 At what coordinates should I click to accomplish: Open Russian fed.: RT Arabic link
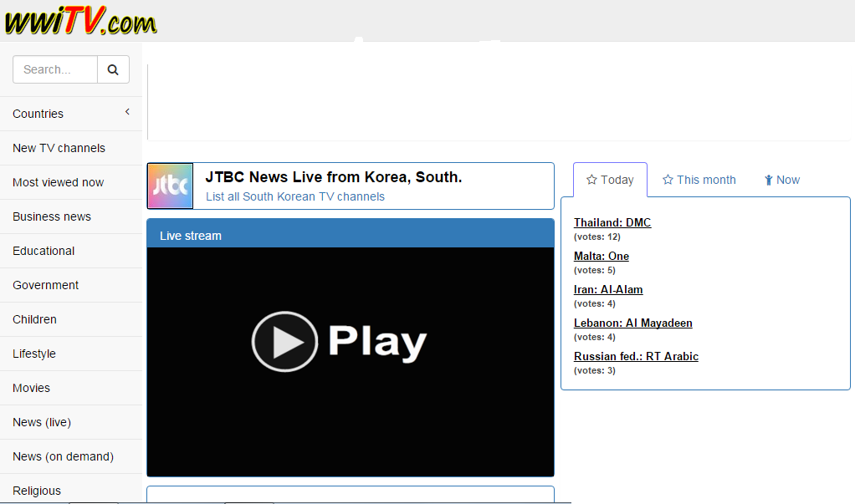click(x=636, y=356)
